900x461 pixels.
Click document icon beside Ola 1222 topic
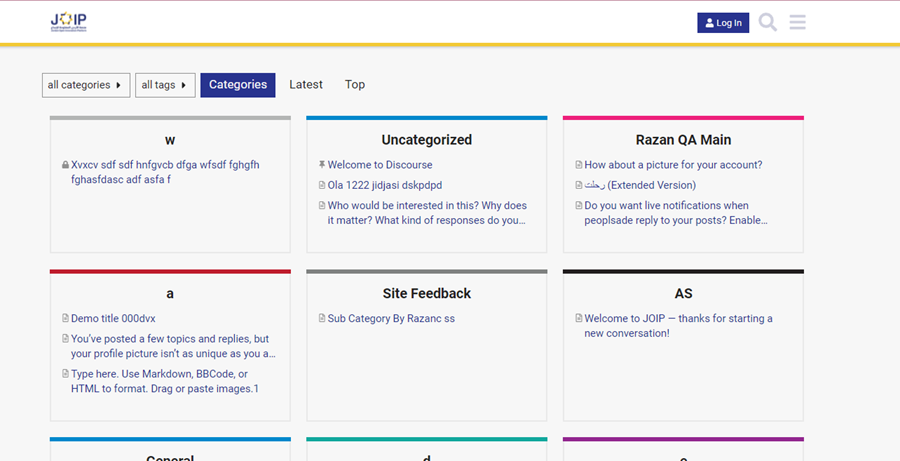coord(322,185)
